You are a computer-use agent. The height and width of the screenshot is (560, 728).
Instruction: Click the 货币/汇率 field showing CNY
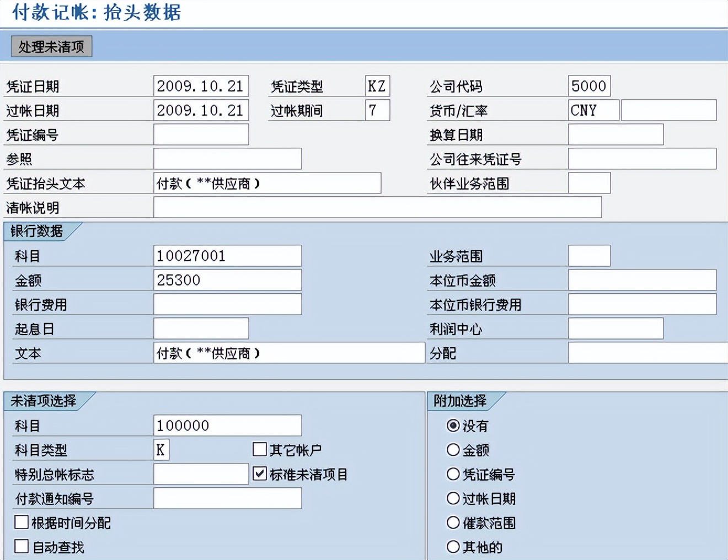(x=593, y=110)
